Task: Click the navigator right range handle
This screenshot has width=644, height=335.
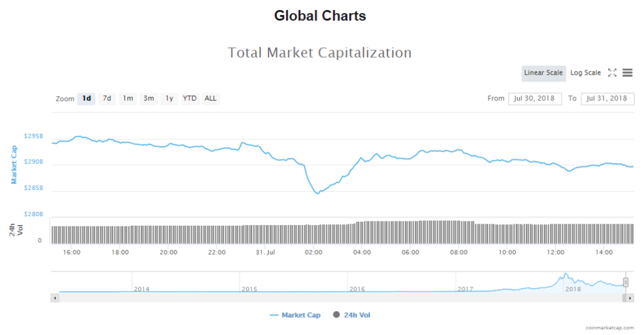Action: pyautogui.click(x=626, y=282)
